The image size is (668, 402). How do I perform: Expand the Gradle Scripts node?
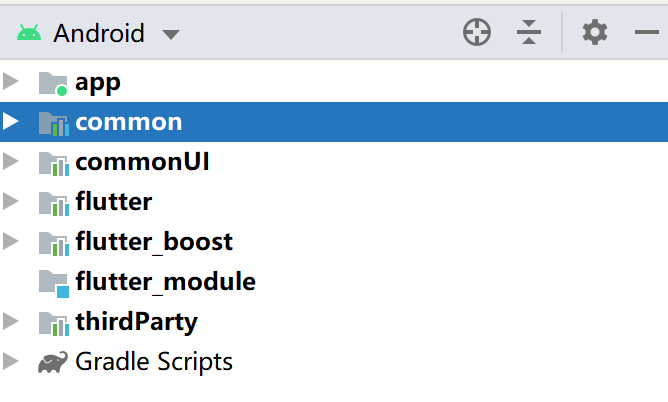point(11,362)
